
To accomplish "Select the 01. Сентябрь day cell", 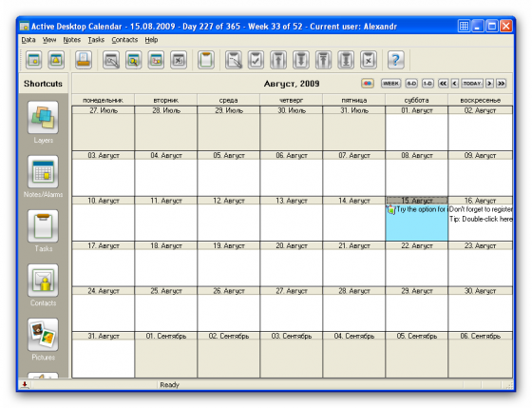I will pyautogui.click(x=166, y=355).
